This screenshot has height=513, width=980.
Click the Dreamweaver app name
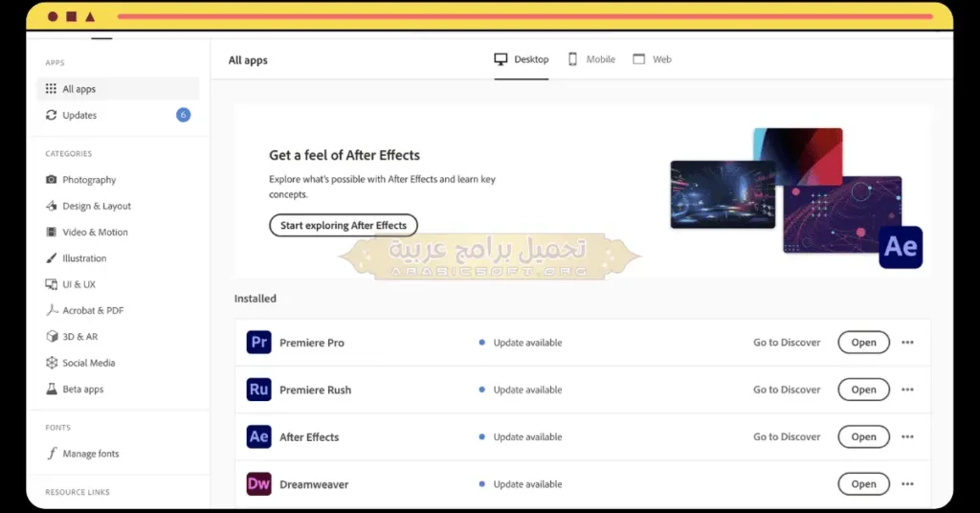coord(314,484)
